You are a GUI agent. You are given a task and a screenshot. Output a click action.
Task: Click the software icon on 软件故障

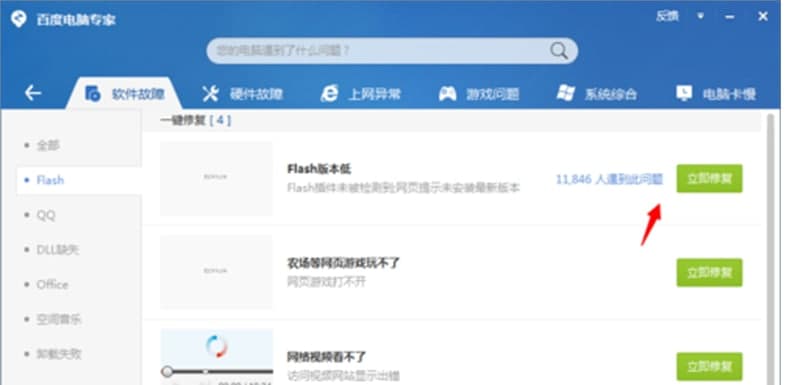(93, 94)
